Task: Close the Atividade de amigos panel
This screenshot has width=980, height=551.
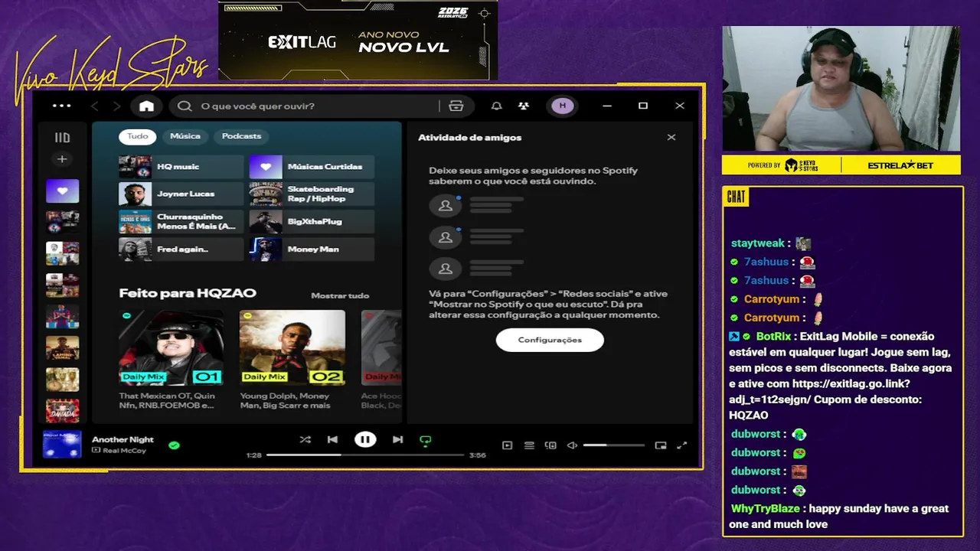Action: (x=671, y=138)
